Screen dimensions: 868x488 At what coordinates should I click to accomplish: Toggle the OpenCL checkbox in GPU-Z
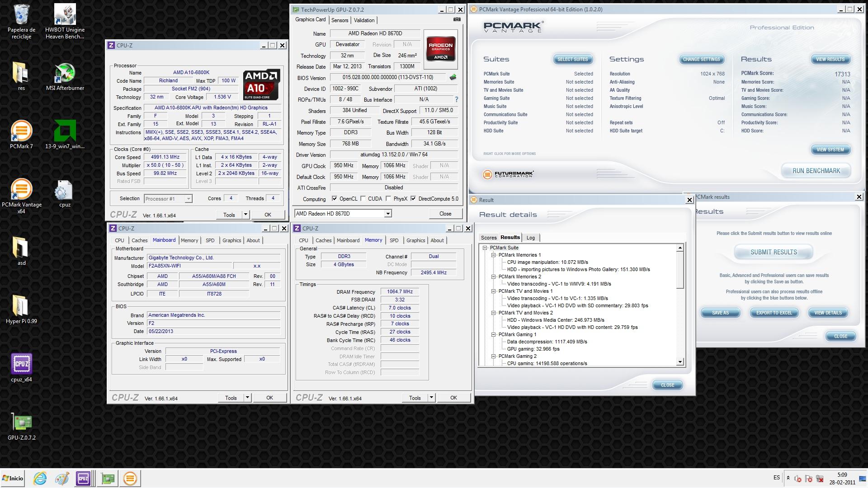pos(335,199)
